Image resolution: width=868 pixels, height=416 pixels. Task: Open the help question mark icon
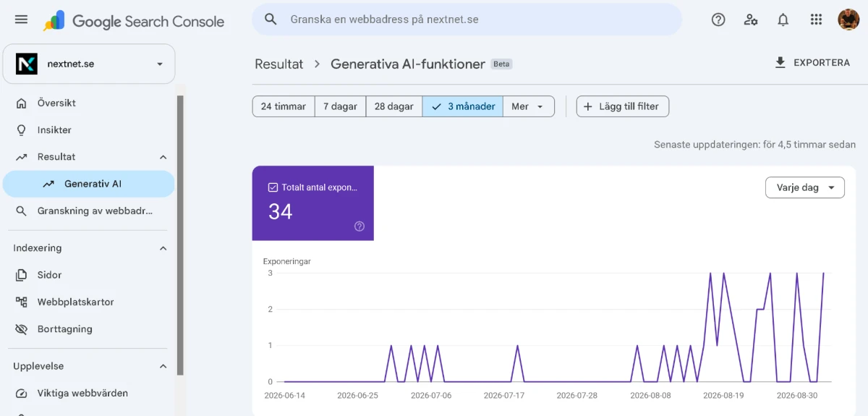click(x=718, y=20)
